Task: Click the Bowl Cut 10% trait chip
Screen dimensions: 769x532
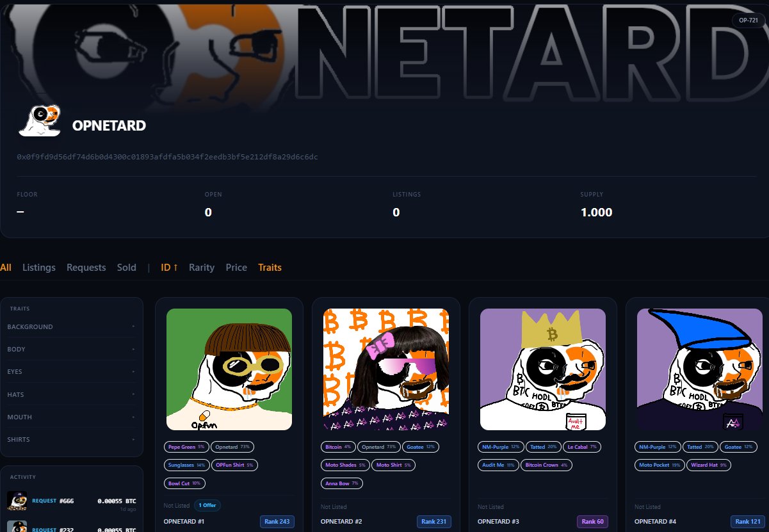Action: (x=184, y=483)
